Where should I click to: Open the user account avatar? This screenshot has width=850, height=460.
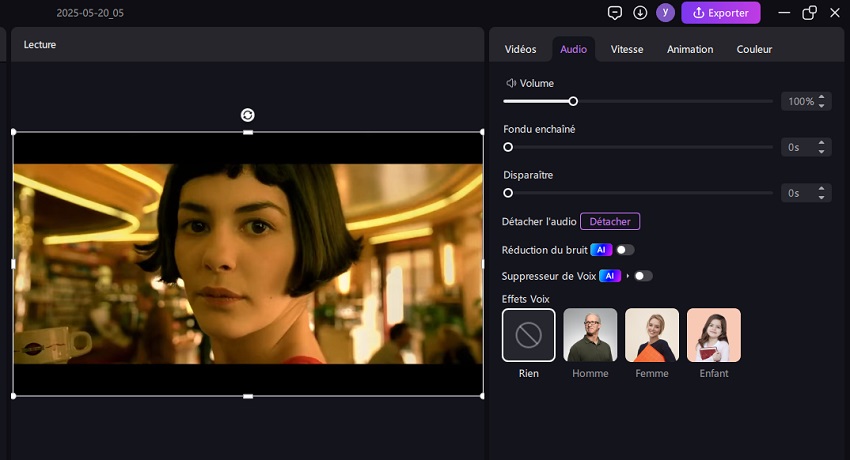pos(665,12)
